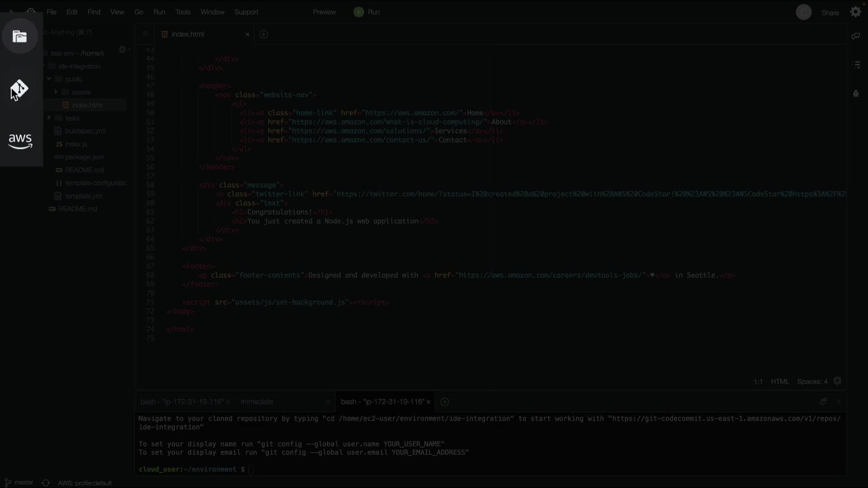868x488 pixels.
Task: Click the sync changes icon in status bar
Action: coord(46,483)
